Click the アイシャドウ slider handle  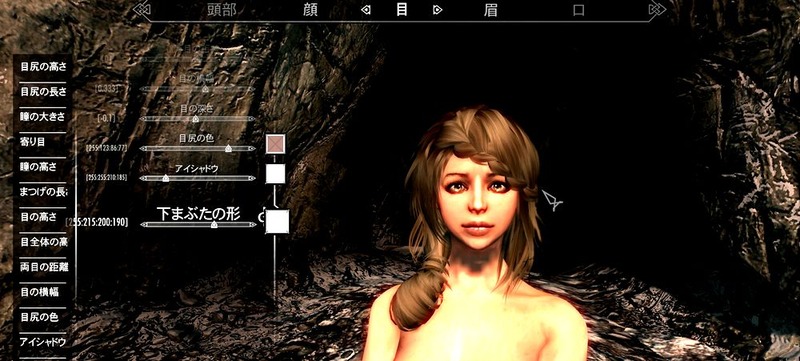click(165, 178)
